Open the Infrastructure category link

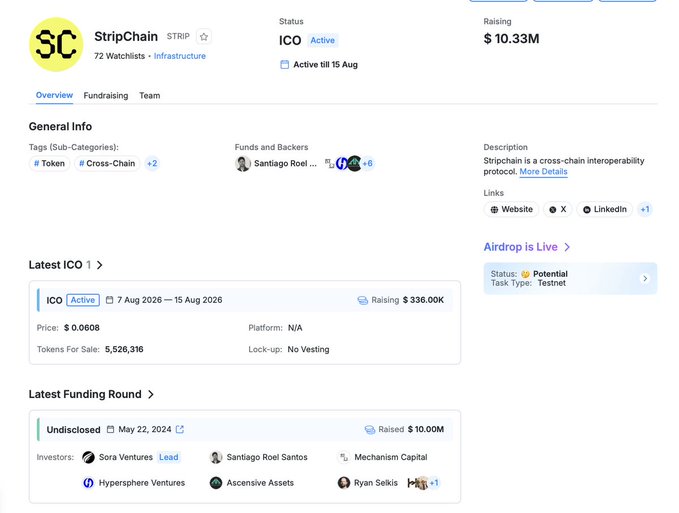(180, 56)
